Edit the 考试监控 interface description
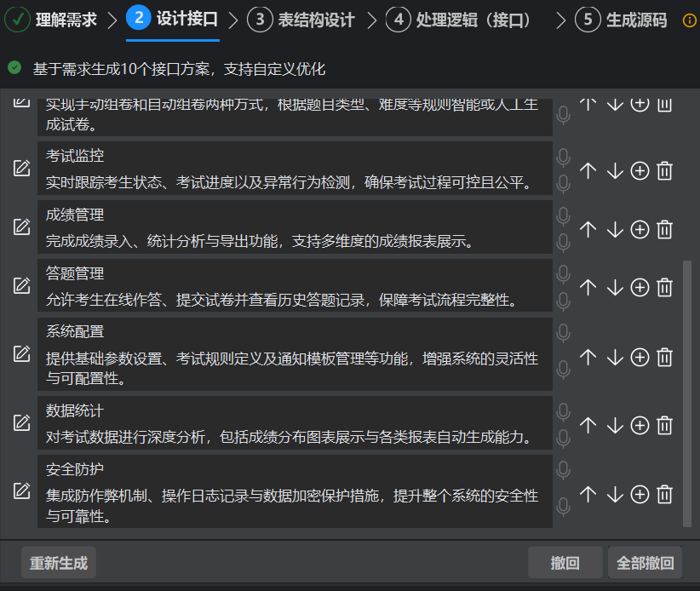This screenshot has width=700, height=591. coord(21,167)
